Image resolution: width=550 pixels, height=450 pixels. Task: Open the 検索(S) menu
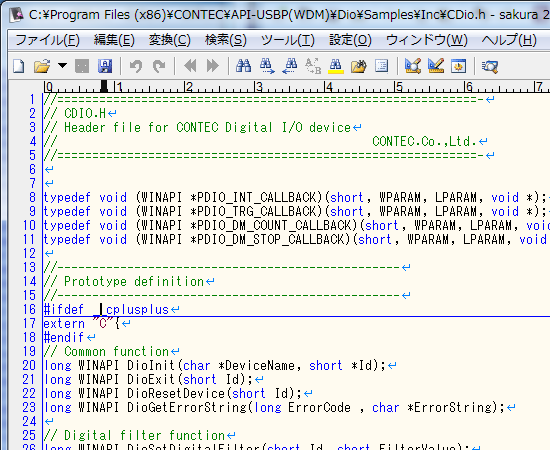226,40
